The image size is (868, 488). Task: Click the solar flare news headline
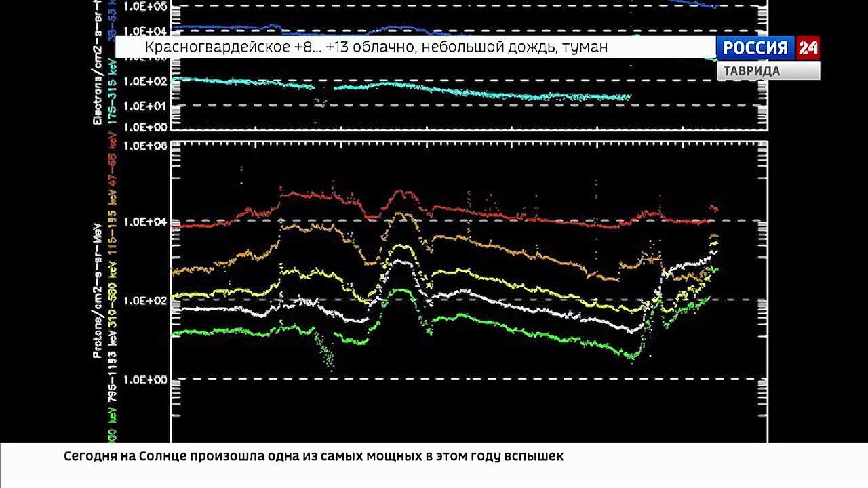pos(313,456)
